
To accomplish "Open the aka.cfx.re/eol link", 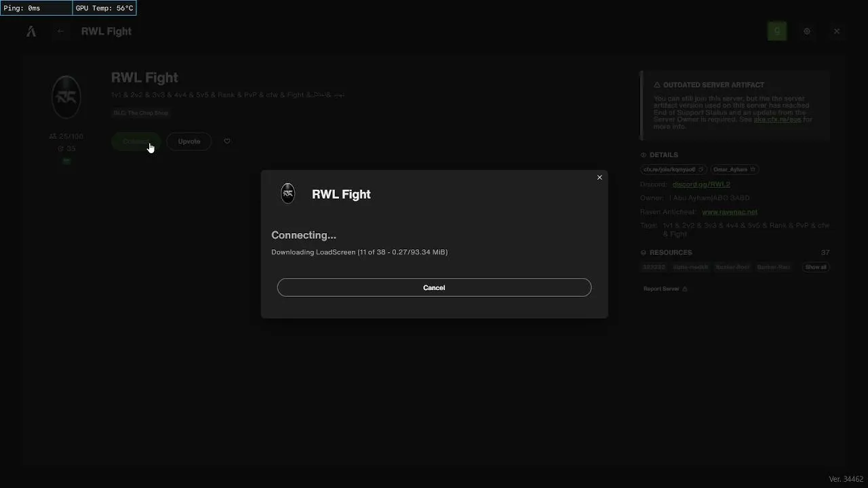I will pos(777,119).
